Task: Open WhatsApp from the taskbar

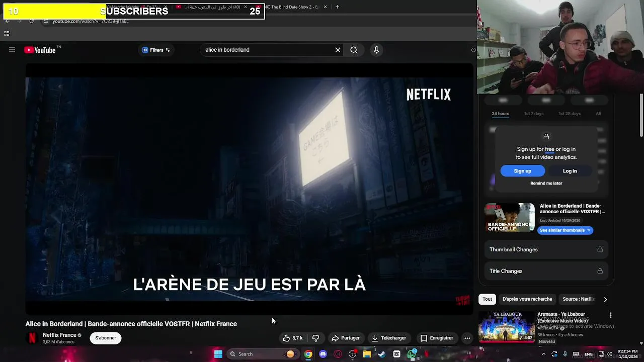Action: tap(412, 354)
